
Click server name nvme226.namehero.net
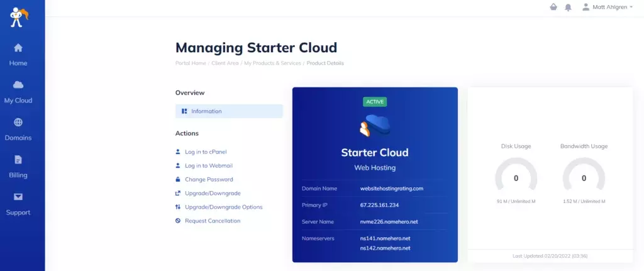tap(389, 222)
